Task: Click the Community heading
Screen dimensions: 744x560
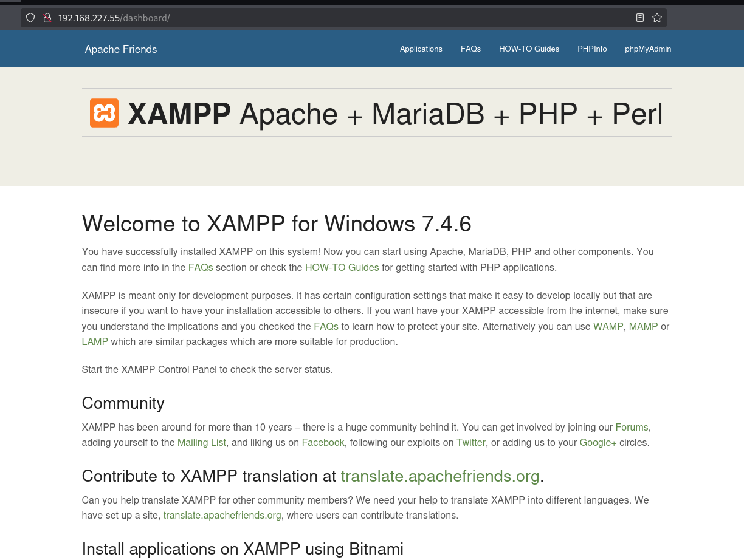Action: click(x=123, y=403)
